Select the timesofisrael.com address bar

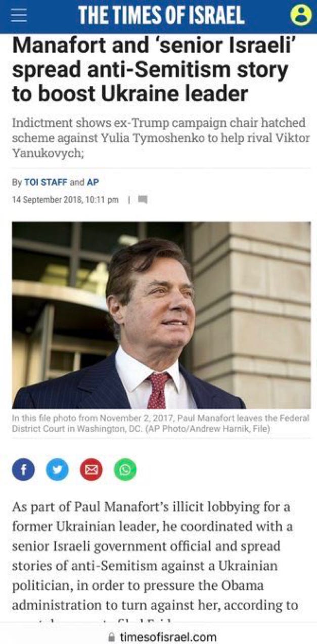tap(162, 637)
